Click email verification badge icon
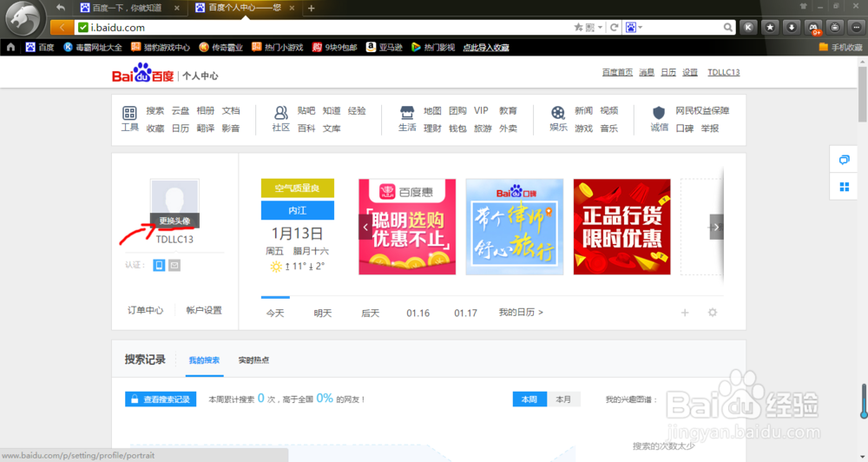 (x=174, y=266)
